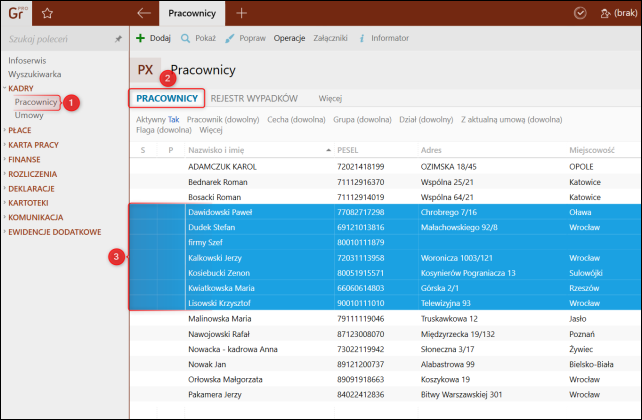Toggle the Aktywny Tak filter
The height and width of the screenshot is (420, 642).
(x=158, y=119)
